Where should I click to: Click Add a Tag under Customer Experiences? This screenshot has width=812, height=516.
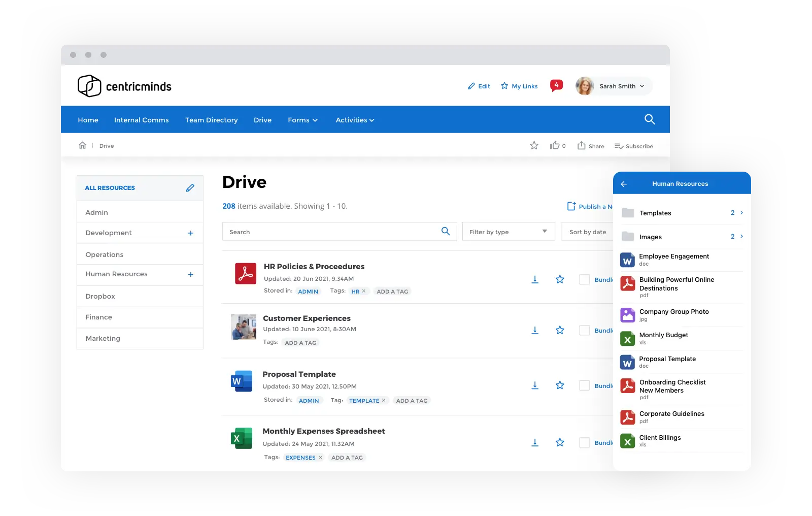pos(300,343)
